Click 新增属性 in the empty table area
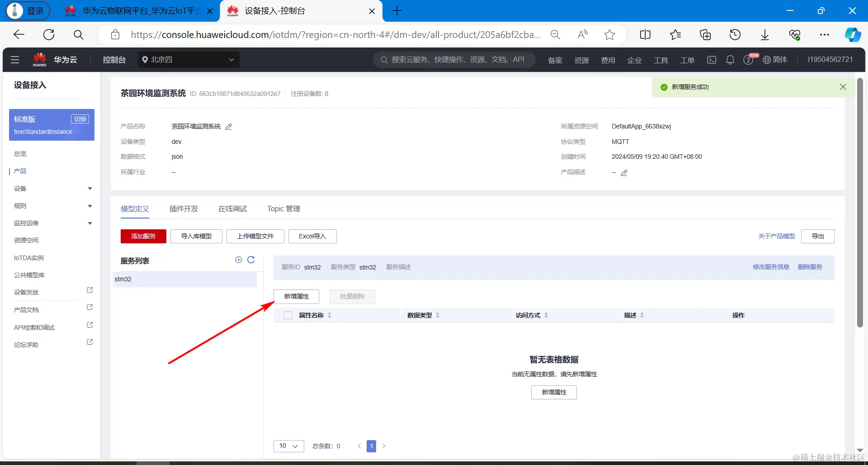 tap(554, 392)
